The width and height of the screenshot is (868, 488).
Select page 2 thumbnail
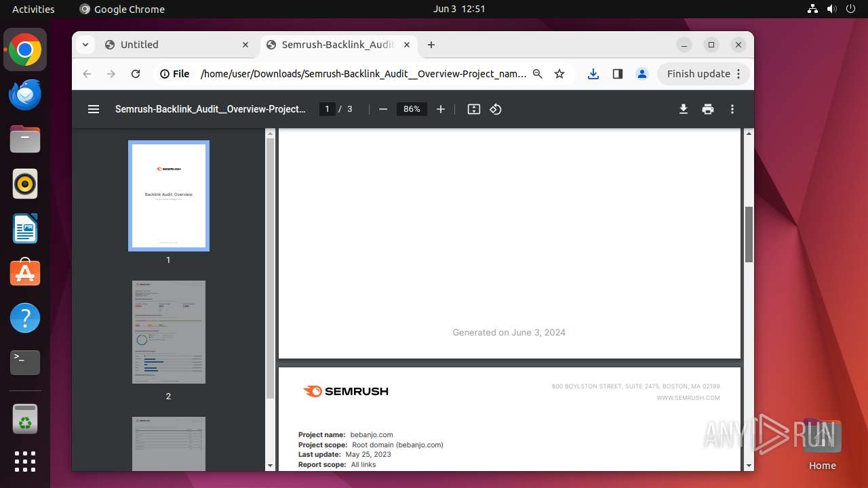[x=169, y=332]
